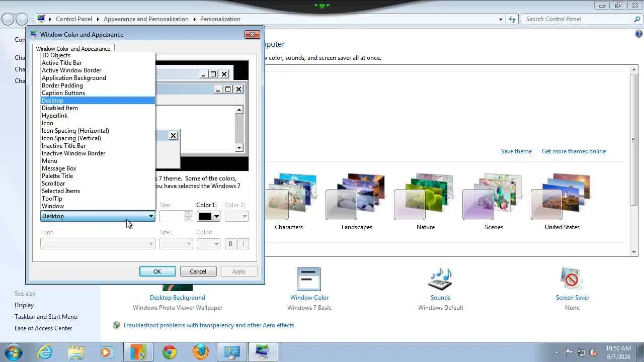
Task: Launch Internet Explorer from the taskbar
Action: tap(45, 352)
